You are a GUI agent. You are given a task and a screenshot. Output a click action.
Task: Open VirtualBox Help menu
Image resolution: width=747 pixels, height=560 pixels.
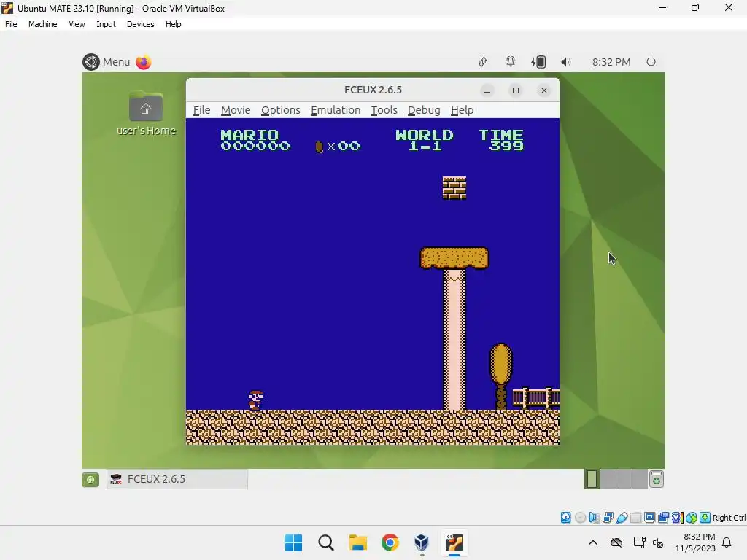174,24
